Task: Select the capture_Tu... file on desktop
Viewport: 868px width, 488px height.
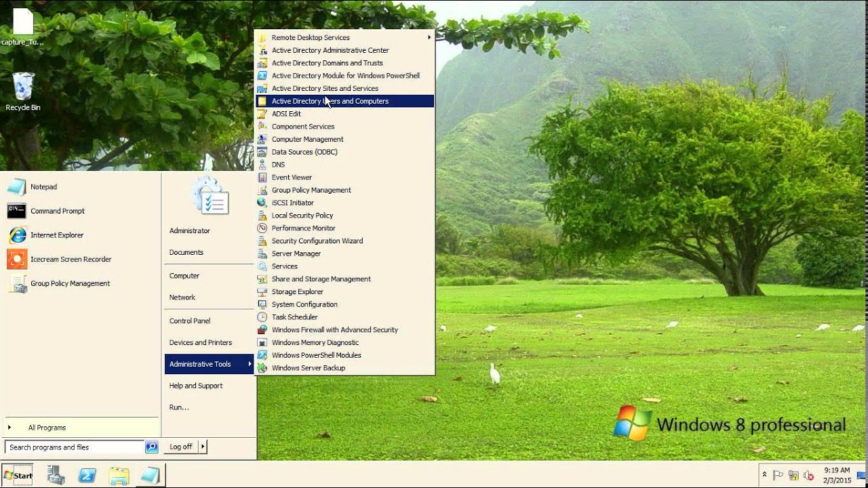Action: coord(22,27)
